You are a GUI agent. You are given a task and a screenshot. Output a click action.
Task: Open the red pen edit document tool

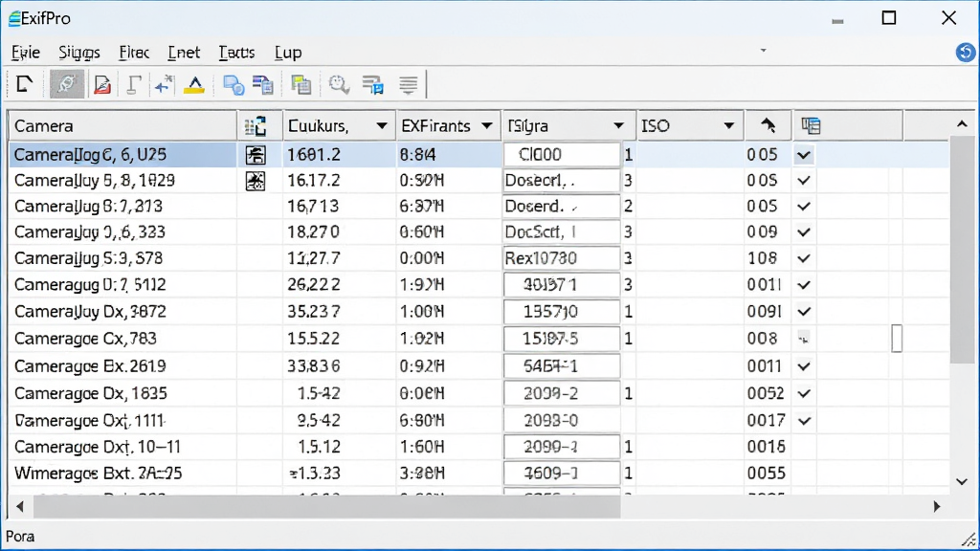[101, 84]
